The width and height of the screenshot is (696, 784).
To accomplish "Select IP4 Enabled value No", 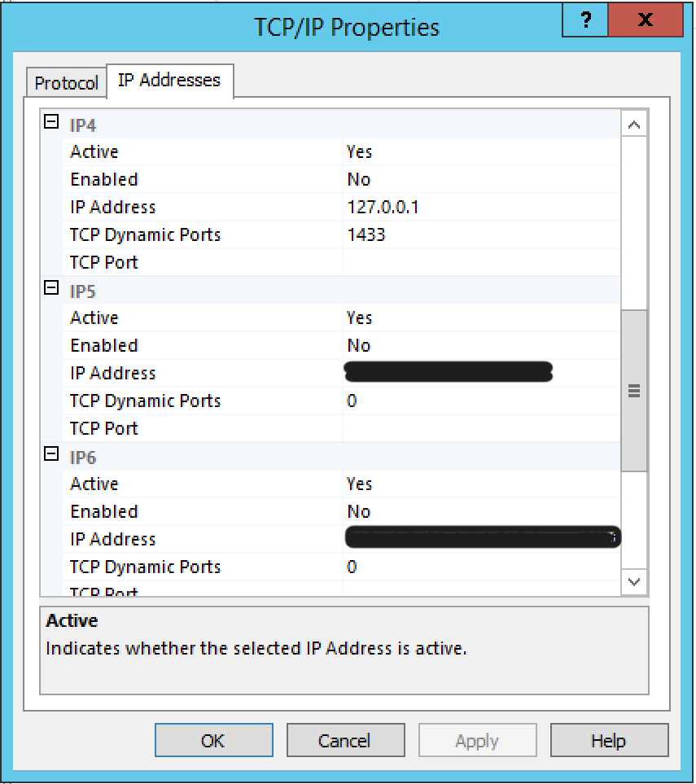I will 480,180.
